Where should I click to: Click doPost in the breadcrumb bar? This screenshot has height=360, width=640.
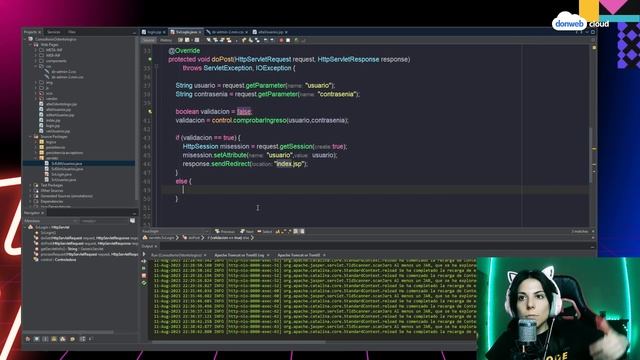pyautogui.click(x=191, y=238)
